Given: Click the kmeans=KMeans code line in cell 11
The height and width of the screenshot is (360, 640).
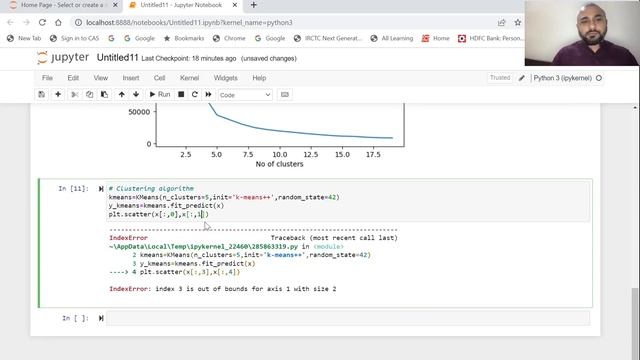Looking at the screenshot, I should (224, 197).
